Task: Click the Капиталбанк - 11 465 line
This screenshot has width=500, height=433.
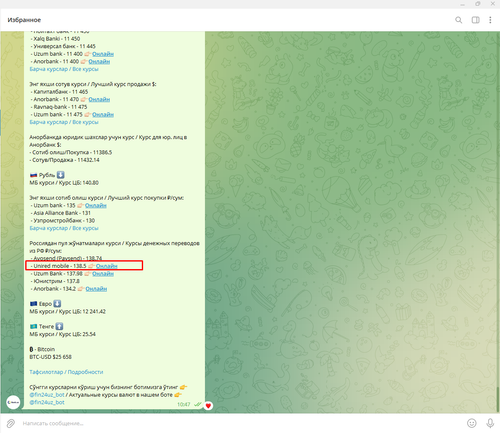Action: 59,92
